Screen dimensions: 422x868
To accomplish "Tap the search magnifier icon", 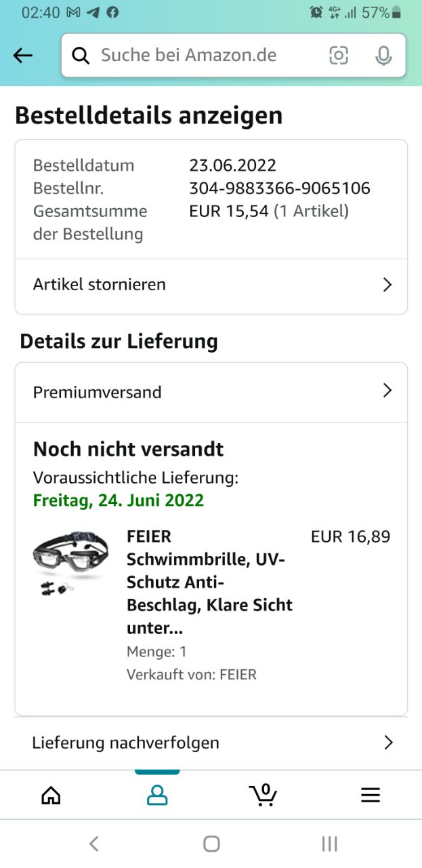I will pyautogui.click(x=81, y=56).
